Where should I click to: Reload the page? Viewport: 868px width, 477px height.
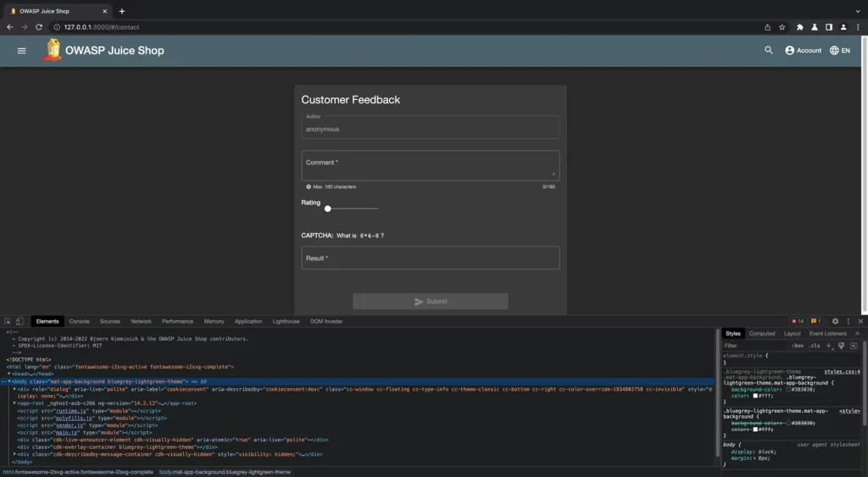pyautogui.click(x=39, y=27)
